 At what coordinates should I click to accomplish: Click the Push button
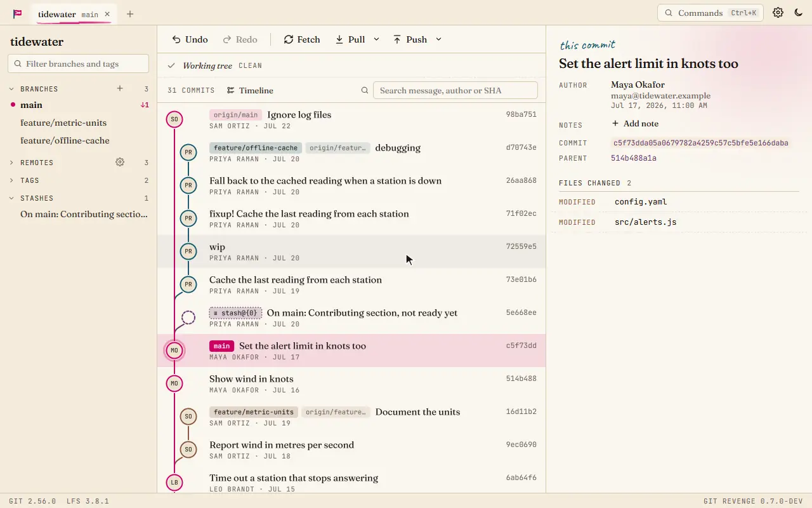410,39
